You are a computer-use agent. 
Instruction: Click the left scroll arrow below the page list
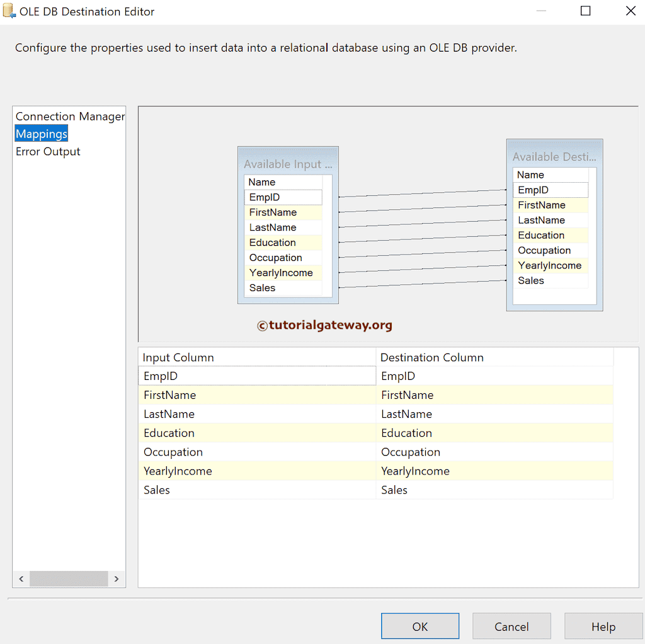click(x=21, y=578)
